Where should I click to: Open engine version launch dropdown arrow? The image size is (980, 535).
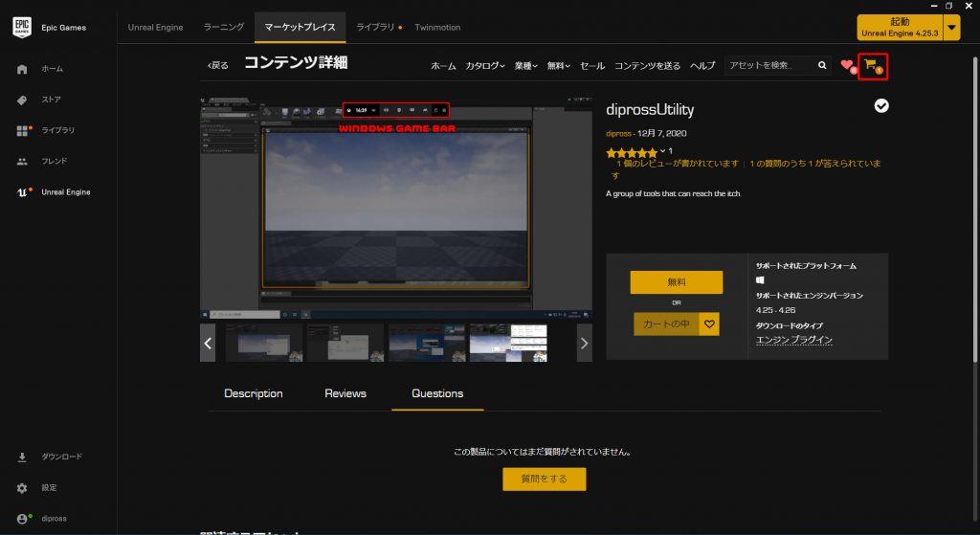tap(952, 28)
